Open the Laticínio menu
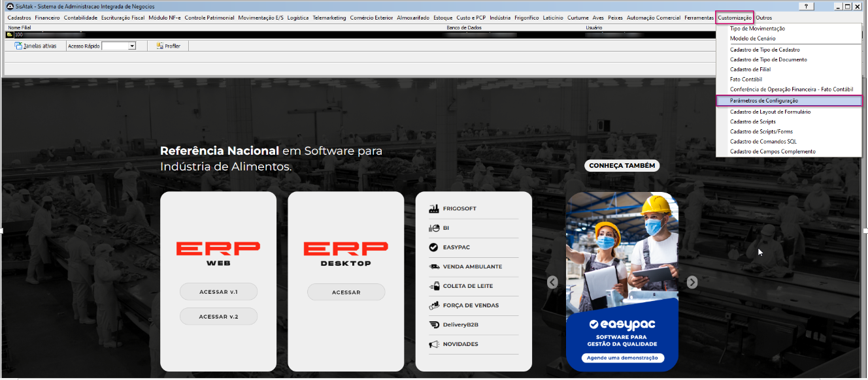This screenshot has width=868, height=380. pyautogui.click(x=553, y=18)
